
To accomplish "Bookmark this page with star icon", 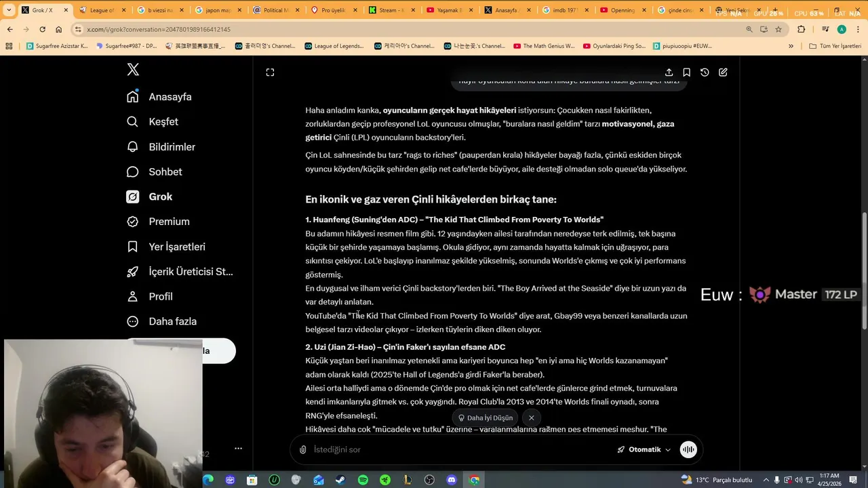I will click(778, 29).
